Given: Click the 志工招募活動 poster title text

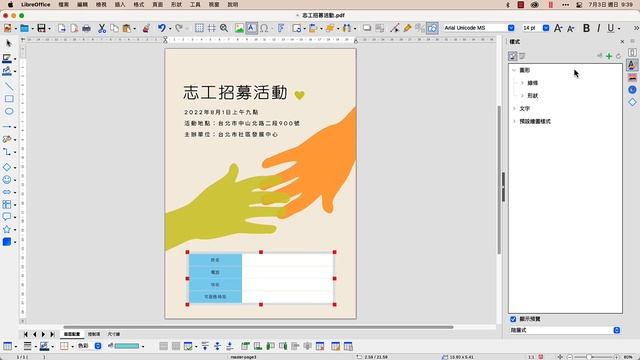Looking at the screenshot, I should (x=235, y=93).
